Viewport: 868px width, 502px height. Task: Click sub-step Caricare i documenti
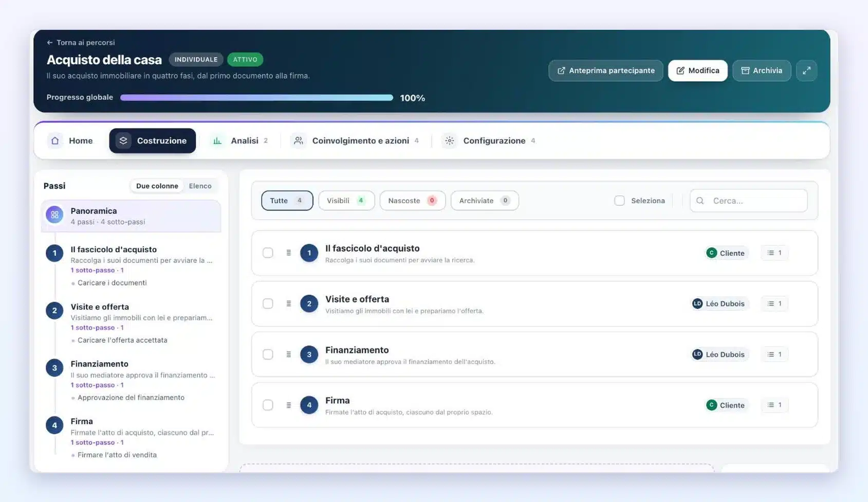[112, 283]
